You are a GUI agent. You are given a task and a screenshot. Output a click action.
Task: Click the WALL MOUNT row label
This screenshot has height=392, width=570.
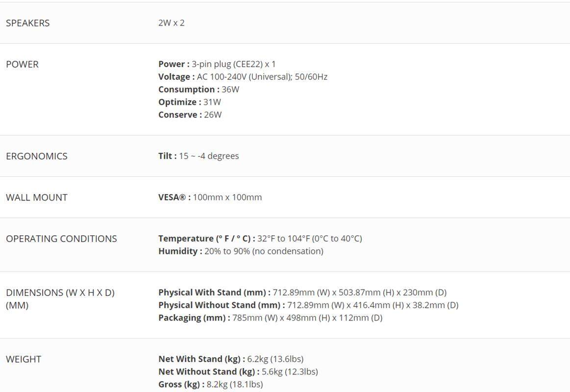coord(37,197)
